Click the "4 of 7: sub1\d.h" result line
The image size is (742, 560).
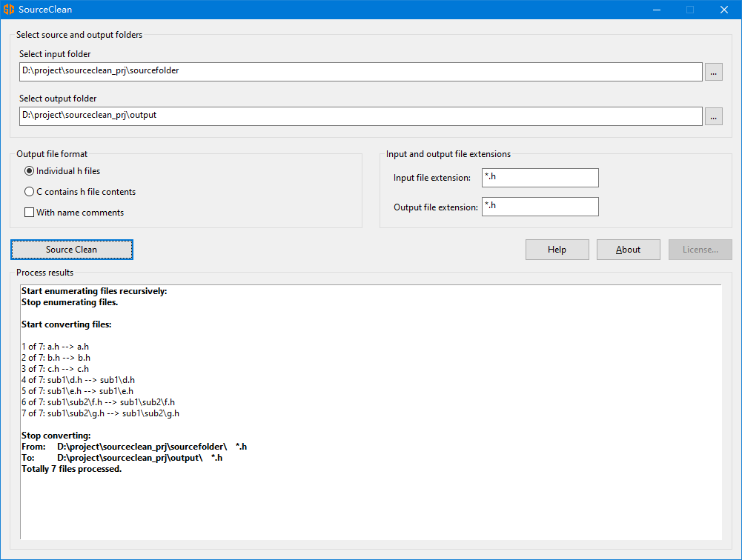(78, 380)
